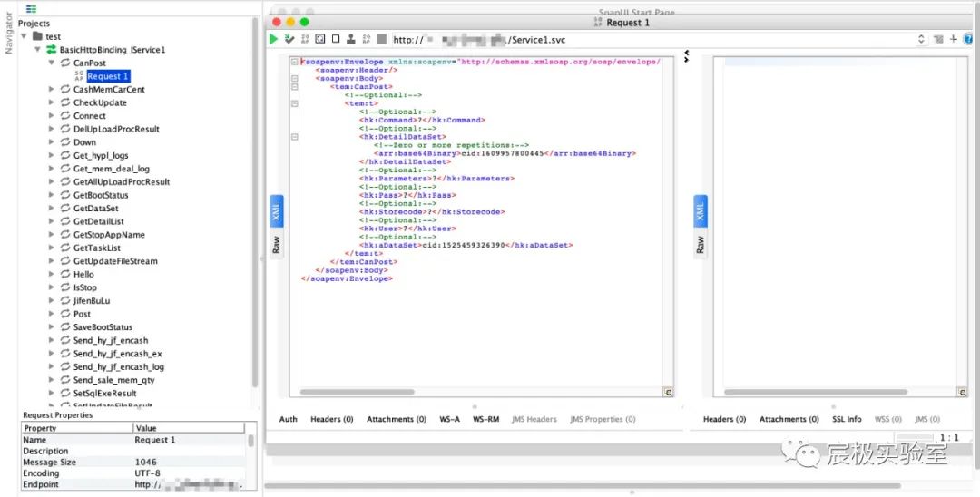
Task: Collapse the tem:CanPost element fold marker
Action: 294,87
